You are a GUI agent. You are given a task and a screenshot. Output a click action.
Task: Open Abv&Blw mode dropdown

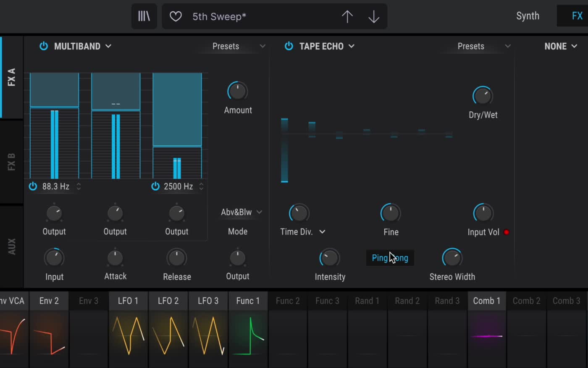[241, 212]
